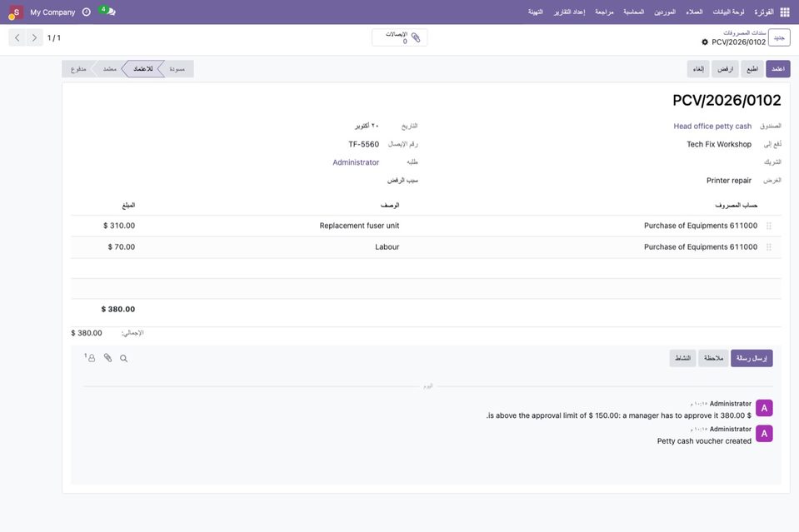This screenshot has width=799, height=532.
Task: Click the Labour description cell
Action: [x=387, y=247]
